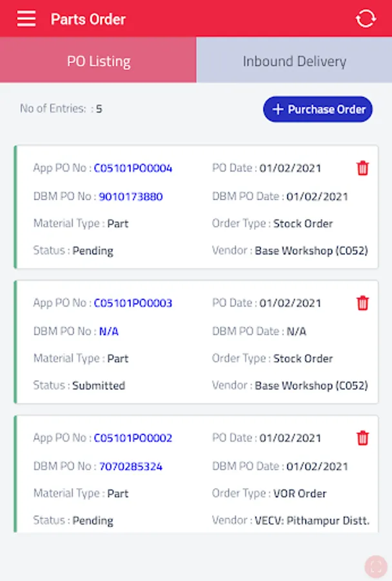Tap the refresh sync icon
Viewport: 392px width, 581px height.
point(365,19)
